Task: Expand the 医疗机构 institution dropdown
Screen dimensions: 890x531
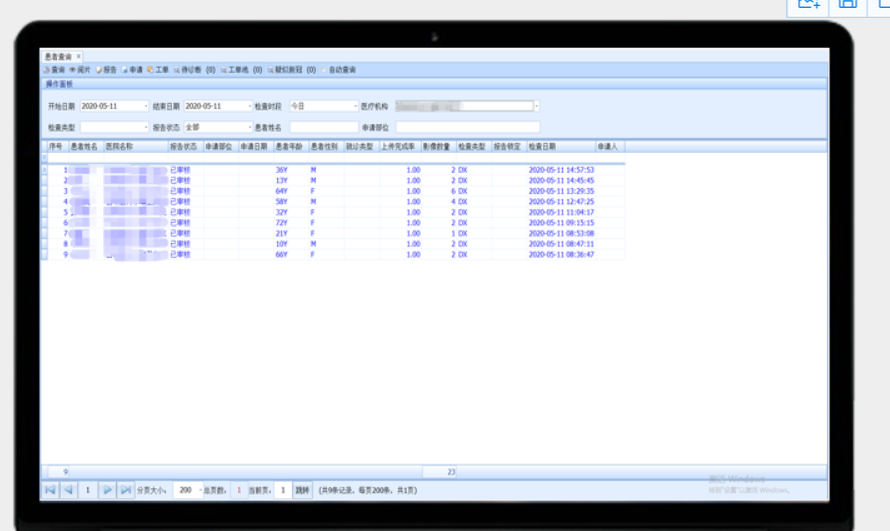Action: (x=537, y=106)
